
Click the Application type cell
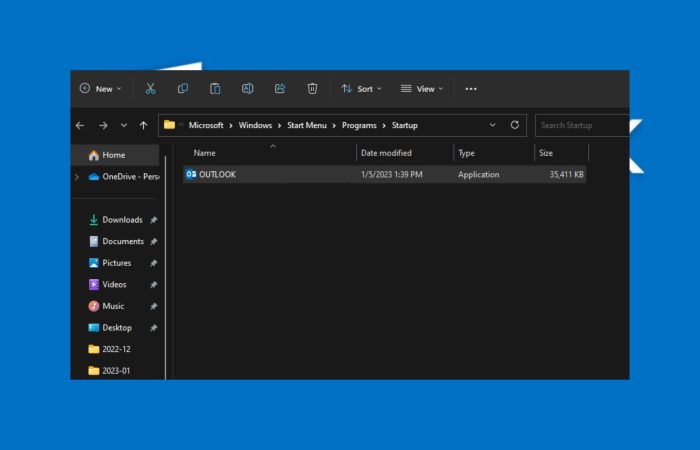tap(478, 175)
